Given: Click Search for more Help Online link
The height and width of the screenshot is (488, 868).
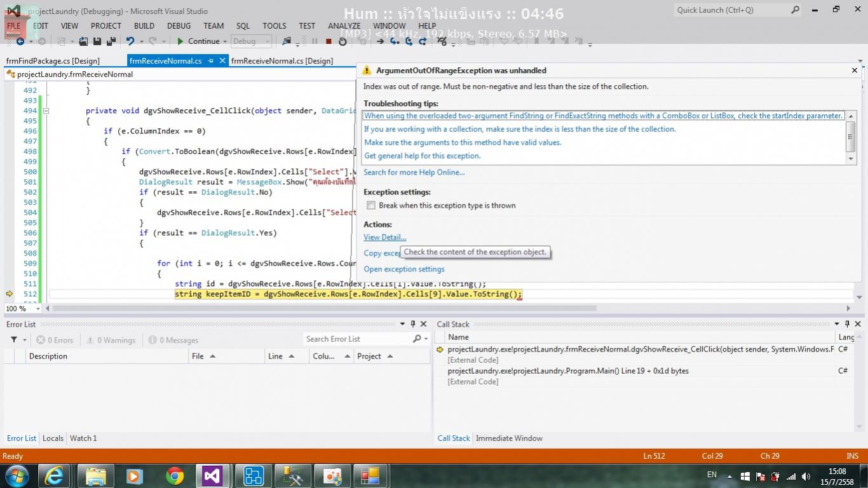Looking at the screenshot, I should point(414,172).
